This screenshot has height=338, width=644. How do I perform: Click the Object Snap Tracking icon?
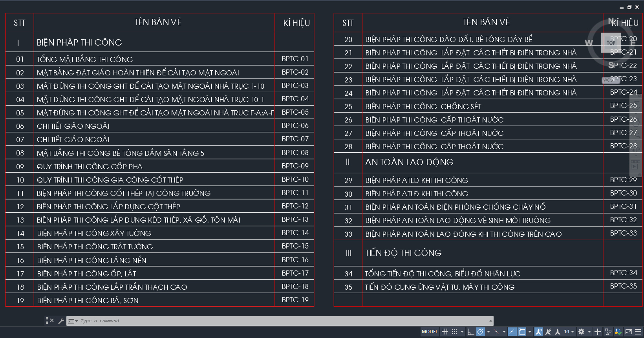coord(512,332)
